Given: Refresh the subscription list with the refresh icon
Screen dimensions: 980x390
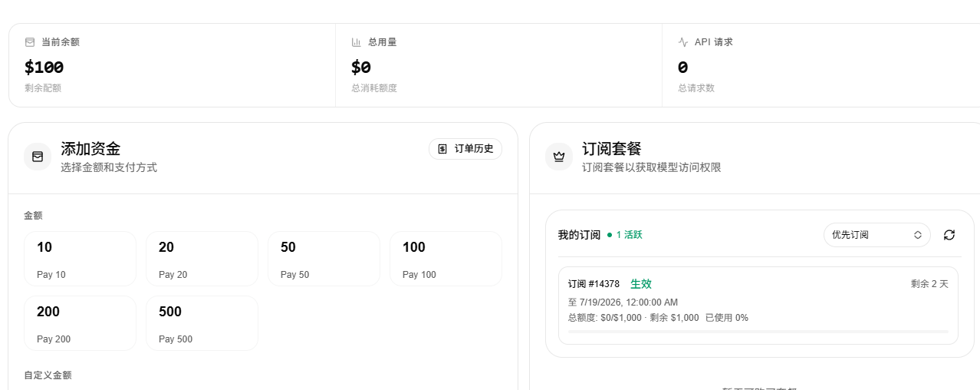Looking at the screenshot, I should point(949,235).
